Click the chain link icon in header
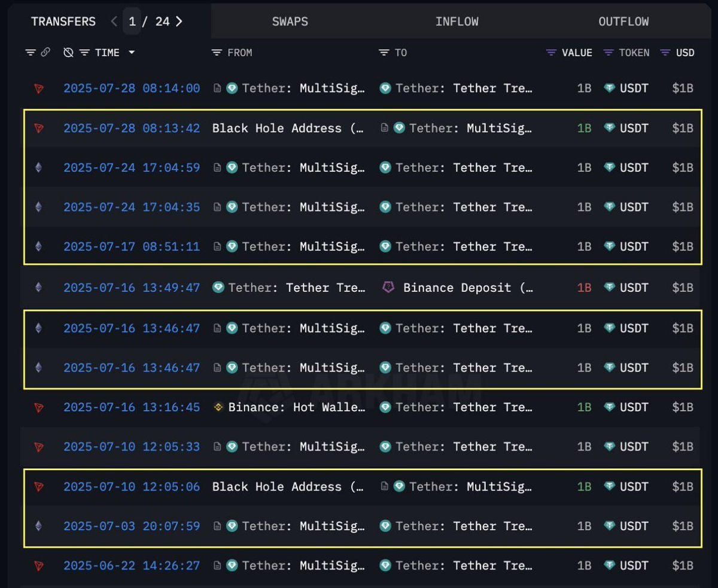Image resolution: width=718 pixels, height=588 pixels. (45, 53)
